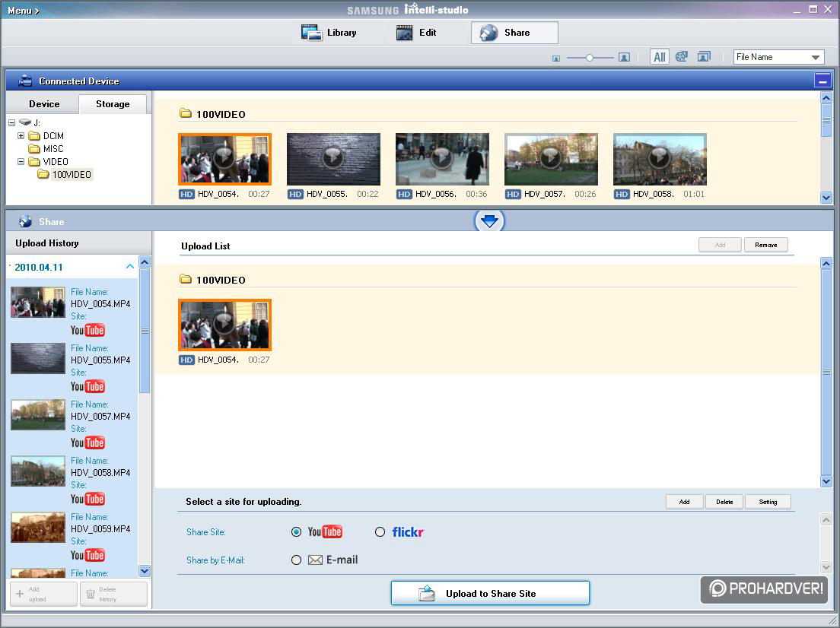Click YouTube logo under HDV_0055.MP4 history
The width and height of the screenshot is (840, 628).
click(x=87, y=386)
